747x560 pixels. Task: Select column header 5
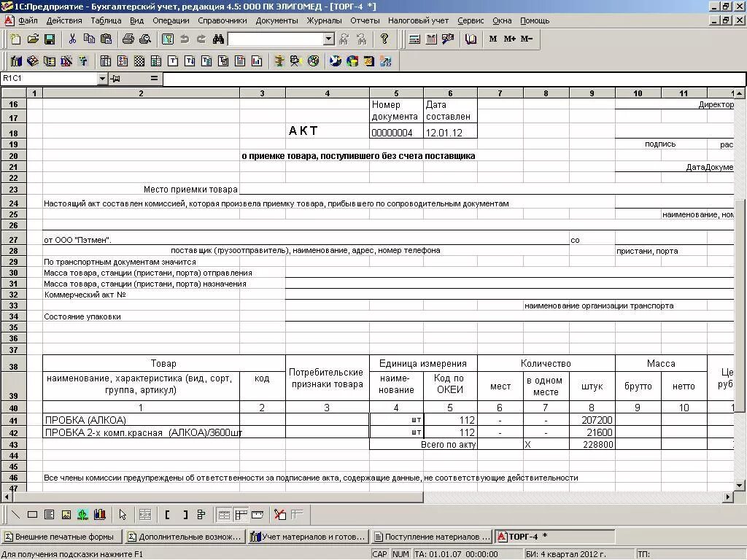coord(396,93)
